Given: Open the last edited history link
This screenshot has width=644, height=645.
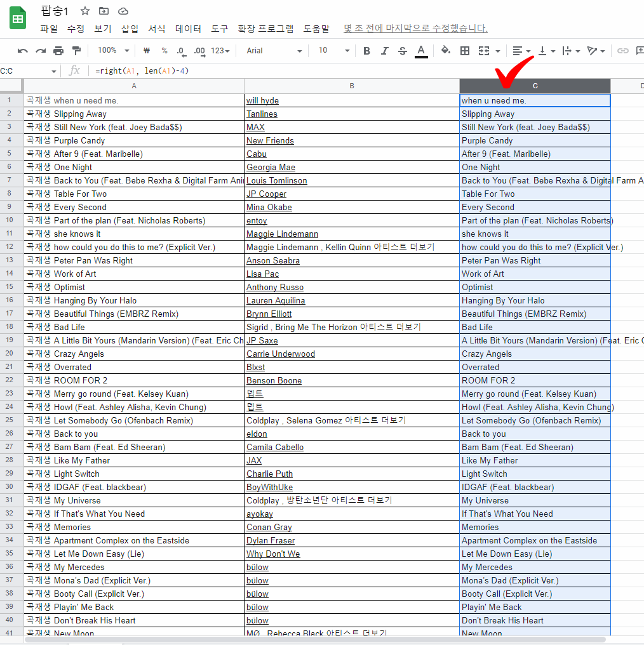Looking at the screenshot, I should (415, 29).
